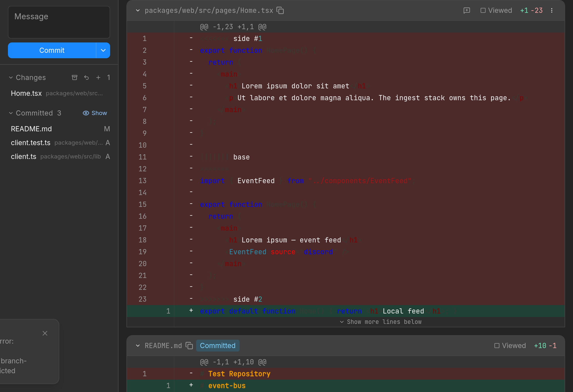573x392 pixels.
Task: Click the commit Message input field
Action: click(59, 22)
